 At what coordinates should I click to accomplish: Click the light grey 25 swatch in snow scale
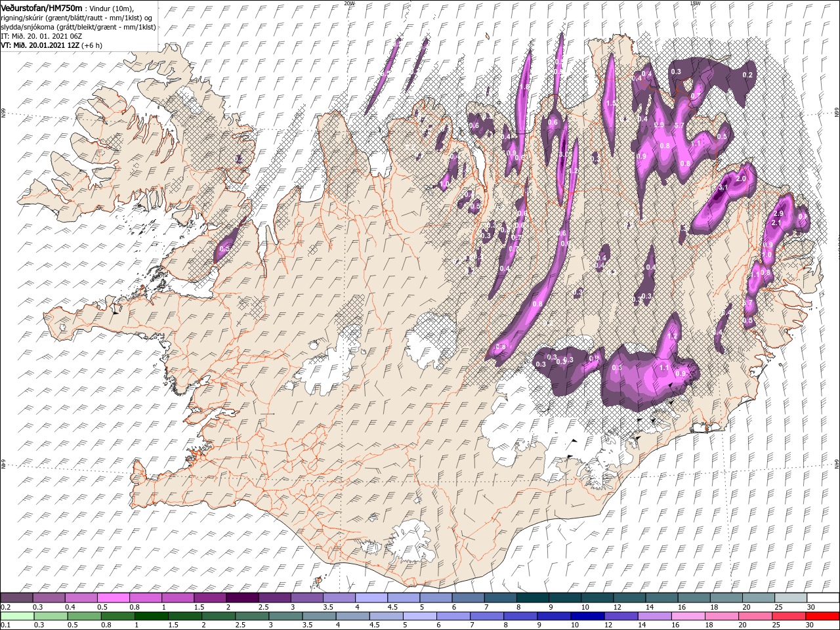(791, 597)
